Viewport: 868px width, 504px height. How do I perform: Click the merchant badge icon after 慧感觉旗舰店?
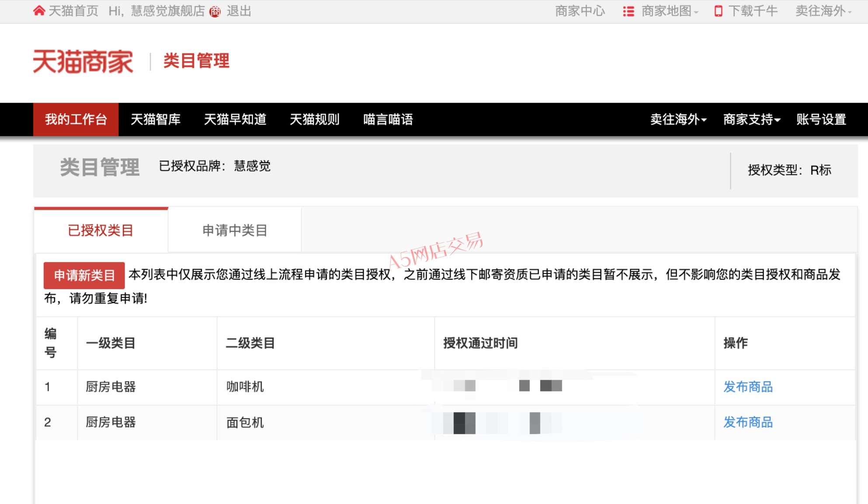click(215, 12)
